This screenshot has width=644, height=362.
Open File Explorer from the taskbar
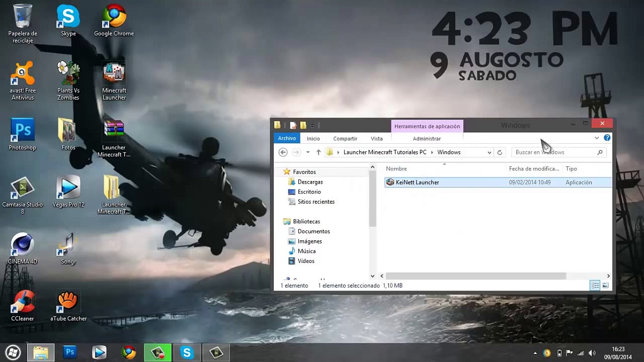click(41, 352)
